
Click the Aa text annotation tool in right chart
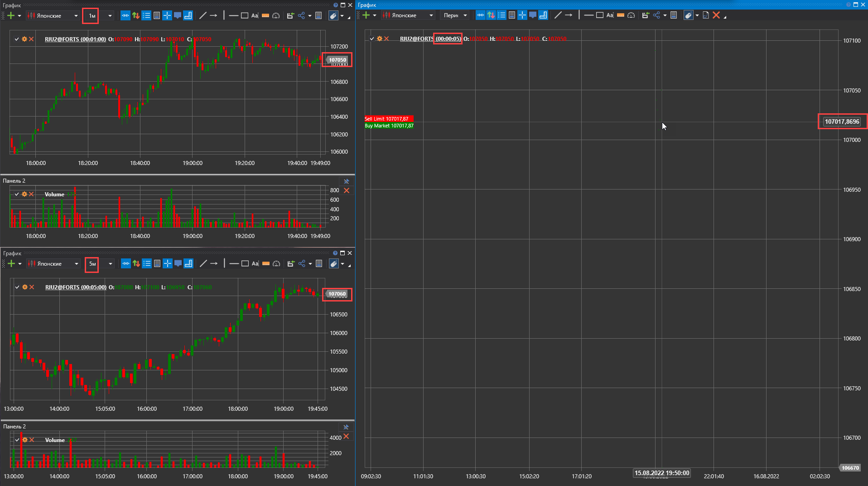pyautogui.click(x=610, y=15)
